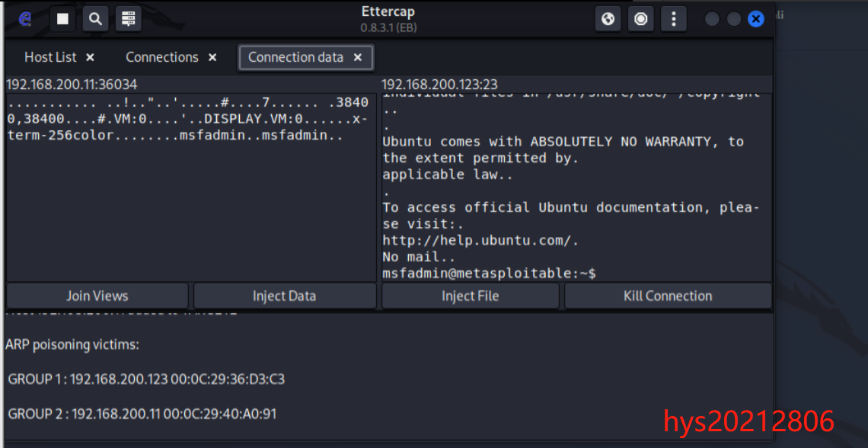Close the Host List tab

coord(91,57)
